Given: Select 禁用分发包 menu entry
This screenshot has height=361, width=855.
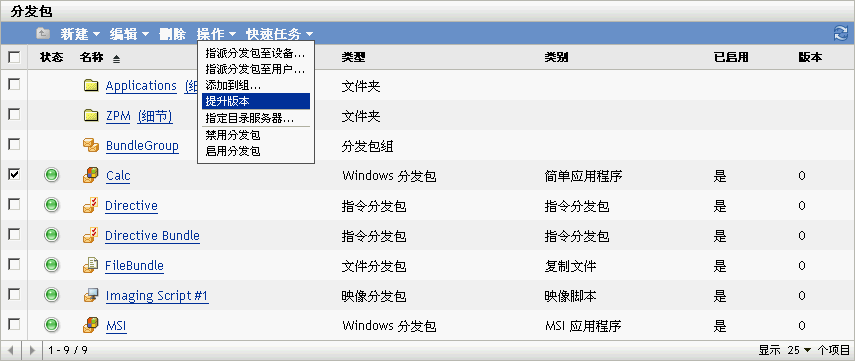Looking at the screenshot, I should click(x=256, y=135).
